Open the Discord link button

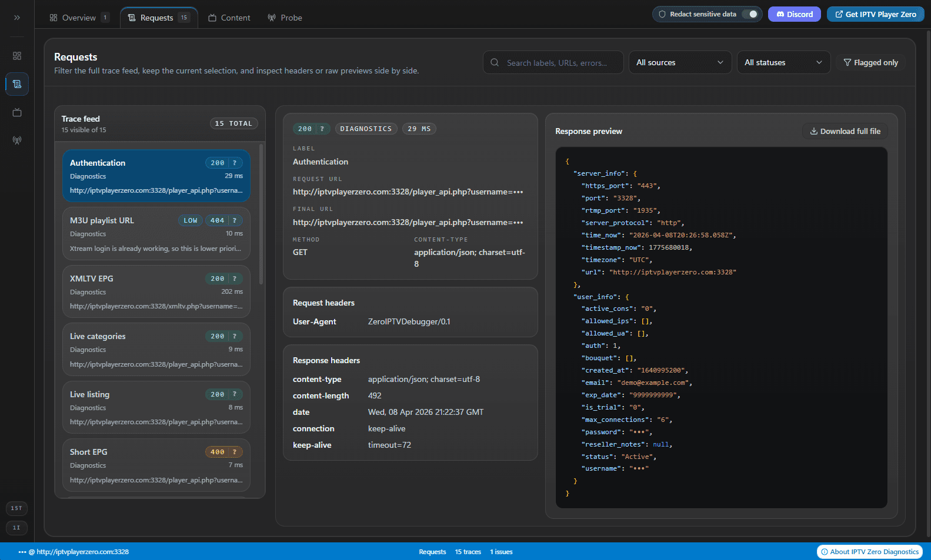coord(795,14)
